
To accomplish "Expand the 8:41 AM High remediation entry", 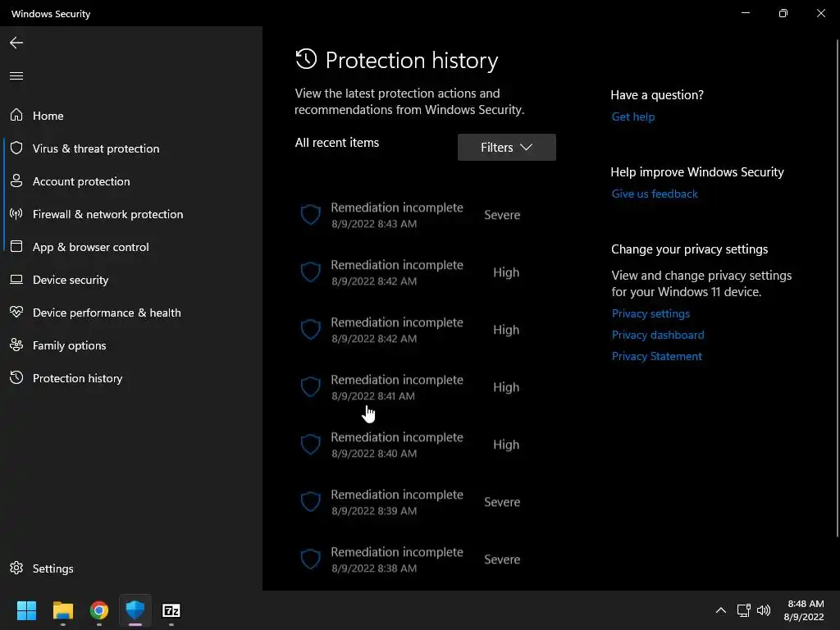I will [410, 387].
